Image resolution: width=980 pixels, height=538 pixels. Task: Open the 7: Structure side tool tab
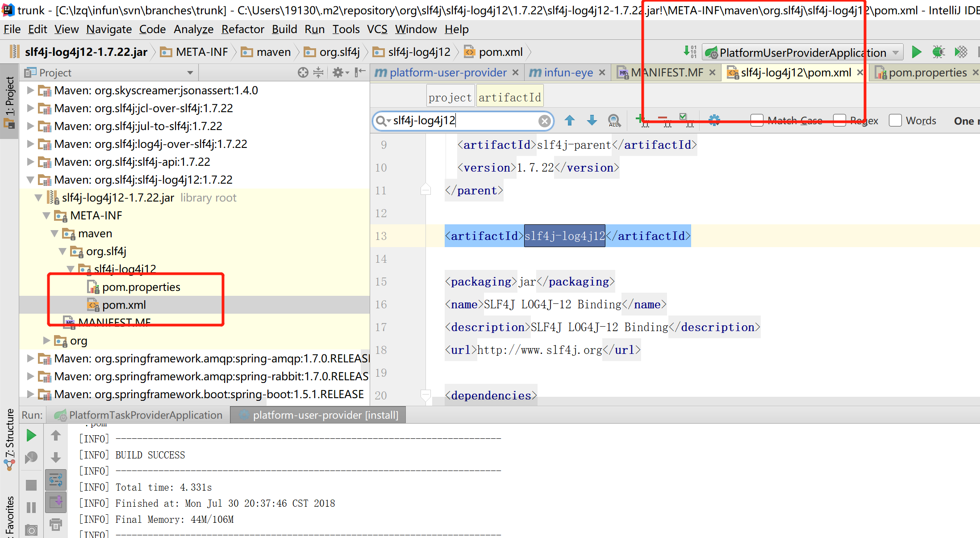(9, 439)
